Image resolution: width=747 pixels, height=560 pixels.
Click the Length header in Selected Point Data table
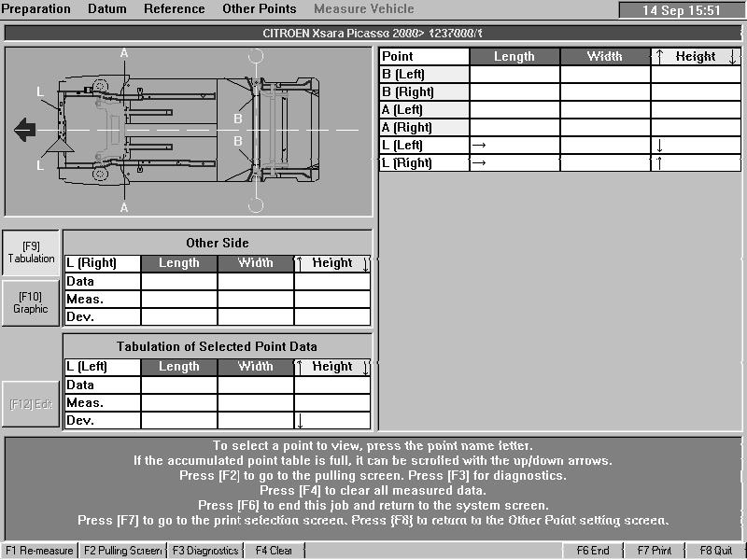(179, 367)
